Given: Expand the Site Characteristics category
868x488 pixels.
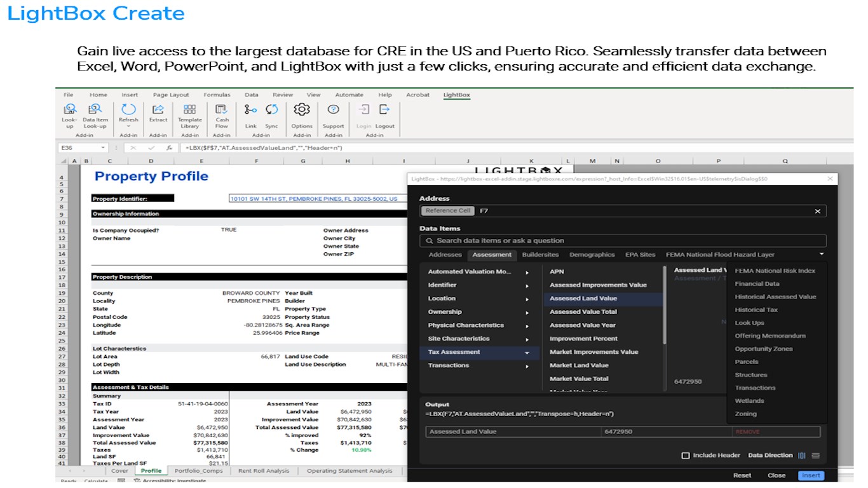Looking at the screenshot, I should 527,339.
